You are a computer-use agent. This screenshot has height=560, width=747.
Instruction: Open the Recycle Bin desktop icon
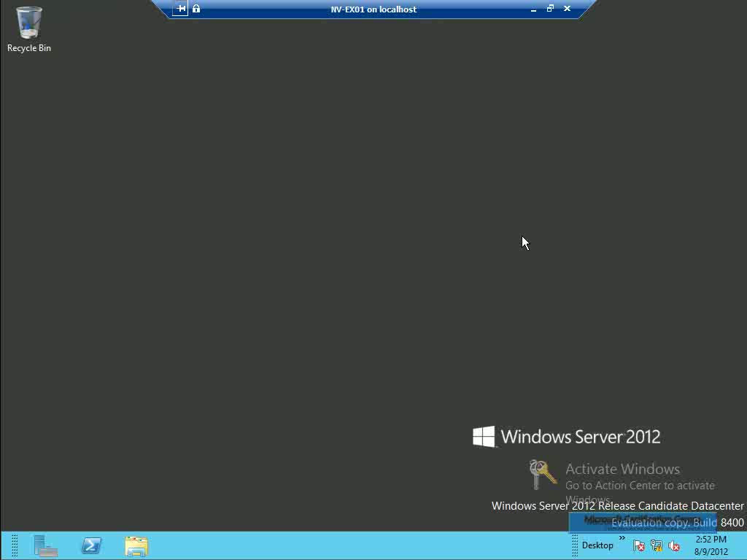coord(28,29)
